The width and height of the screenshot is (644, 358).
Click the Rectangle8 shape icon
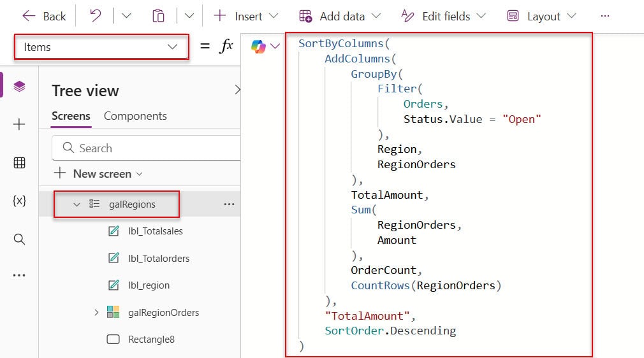113,339
